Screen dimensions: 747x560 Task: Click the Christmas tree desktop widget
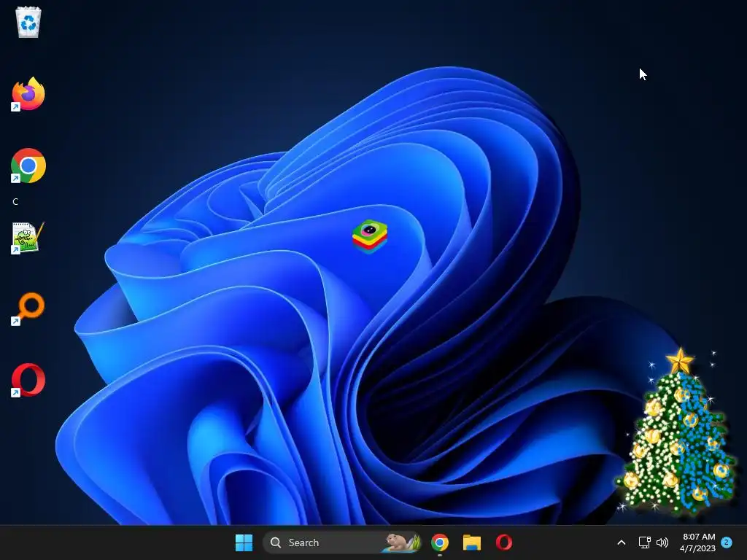click(677, 432)
